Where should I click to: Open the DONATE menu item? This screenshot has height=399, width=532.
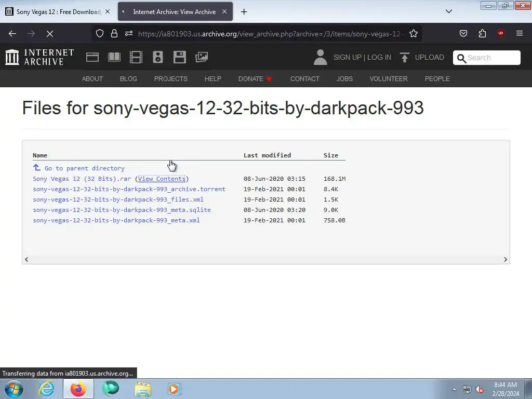pos(255,79)
